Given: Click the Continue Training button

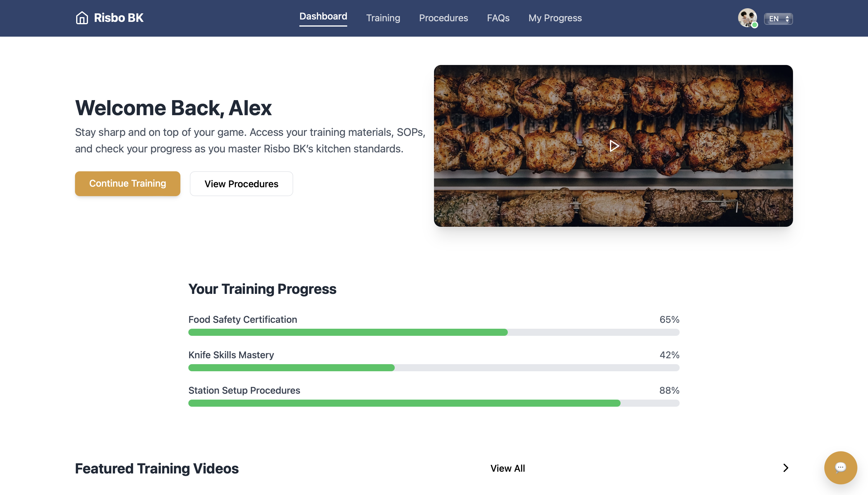Looking at the screenshot, I should (x=128, y=183).
